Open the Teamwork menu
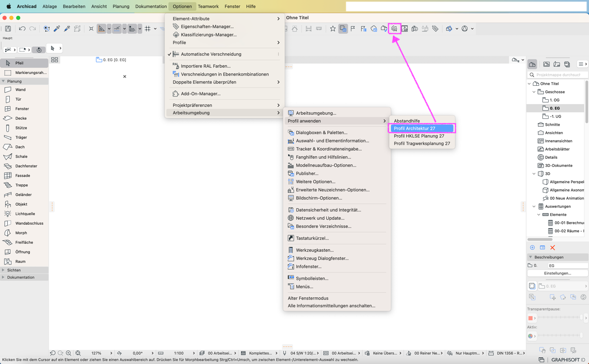This screenshot has width=589, height=364. point(208,6)
